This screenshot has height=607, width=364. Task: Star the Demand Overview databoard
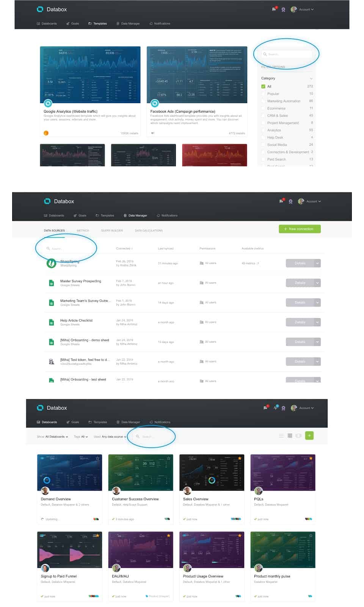point(97,458)
